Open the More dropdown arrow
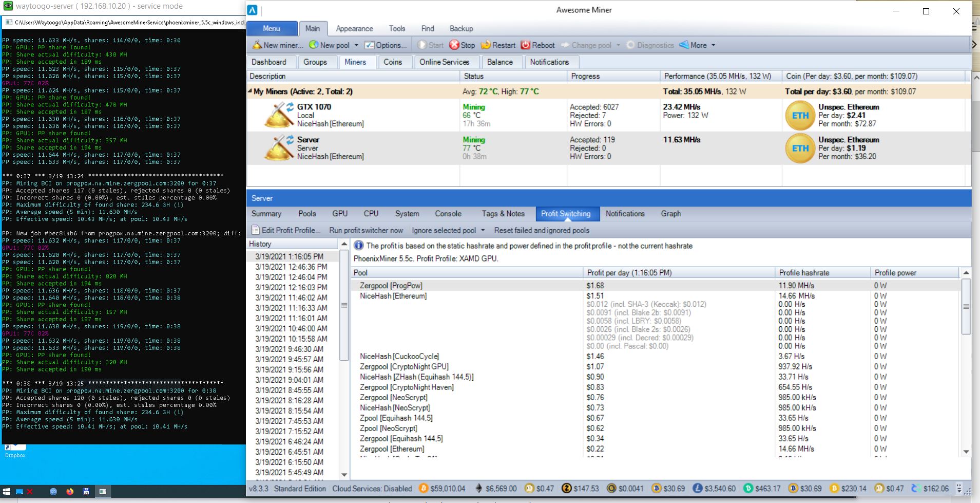 click(x=713, y=45)
